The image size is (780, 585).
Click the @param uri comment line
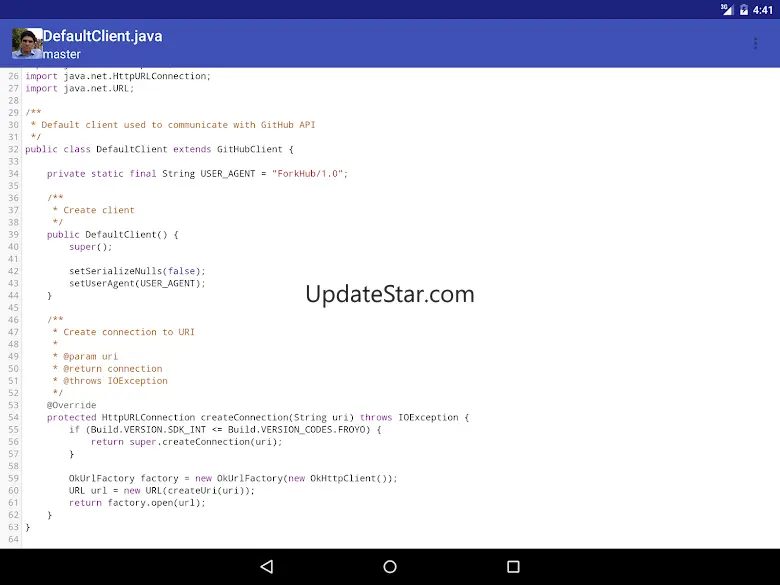coord(85,356)
